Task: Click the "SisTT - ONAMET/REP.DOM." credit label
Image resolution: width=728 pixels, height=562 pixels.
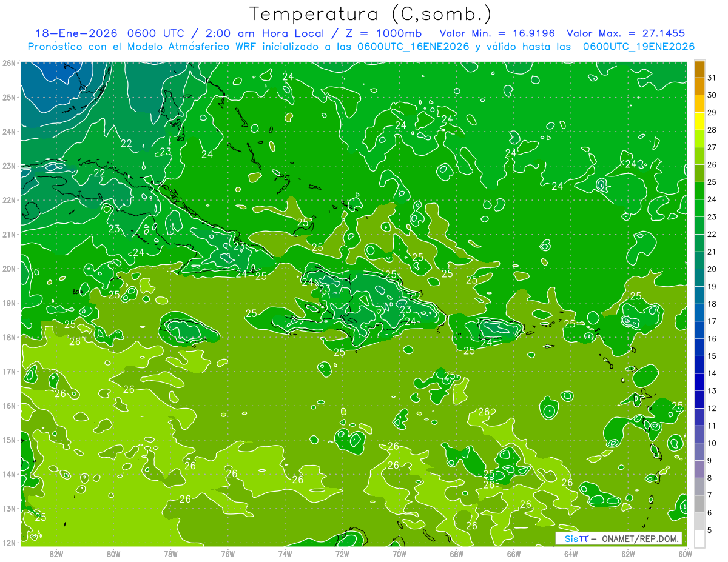Action: [618, 538]
